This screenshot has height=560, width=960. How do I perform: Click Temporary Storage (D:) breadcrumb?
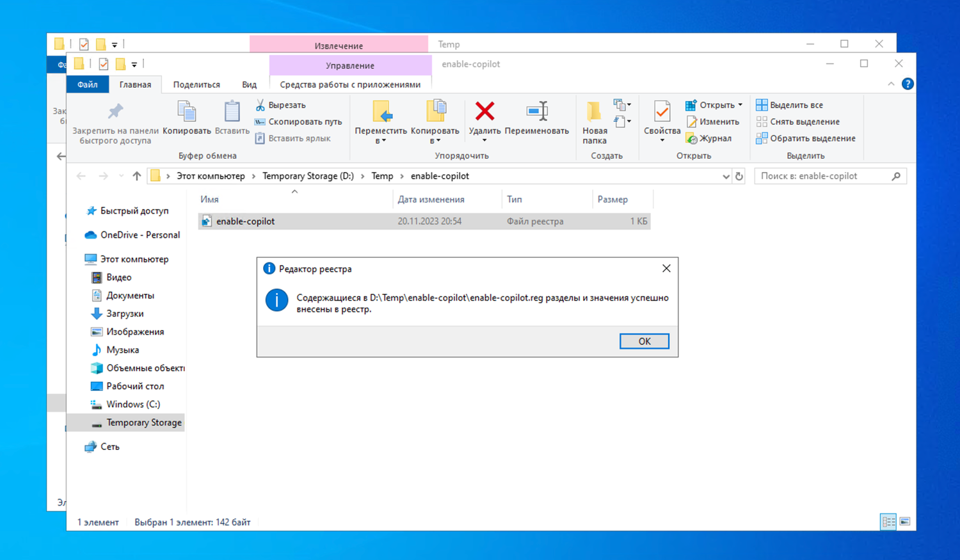(x=308, y=176)
